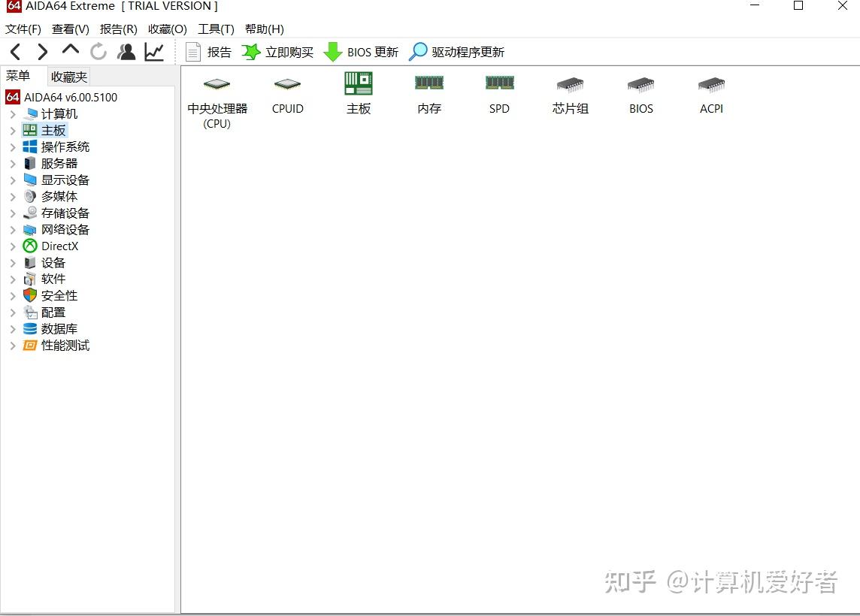Select 网络设备 in the tree

click(x=56, y=230)
